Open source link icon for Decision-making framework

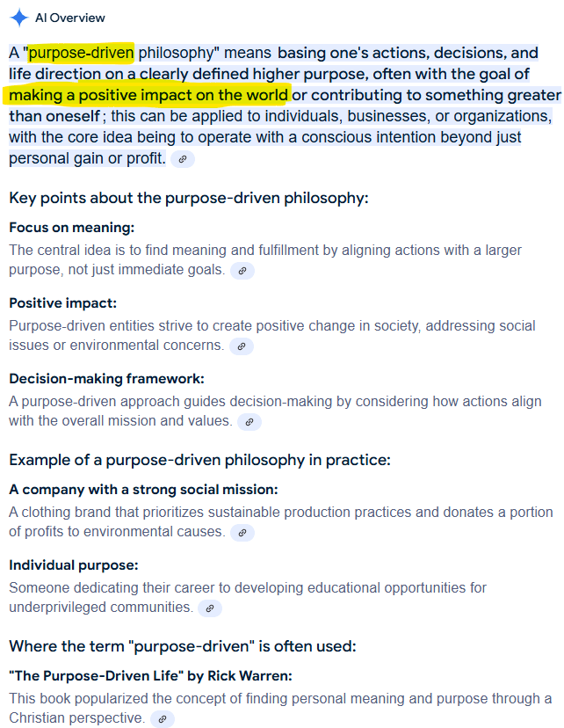coord(249,422)
